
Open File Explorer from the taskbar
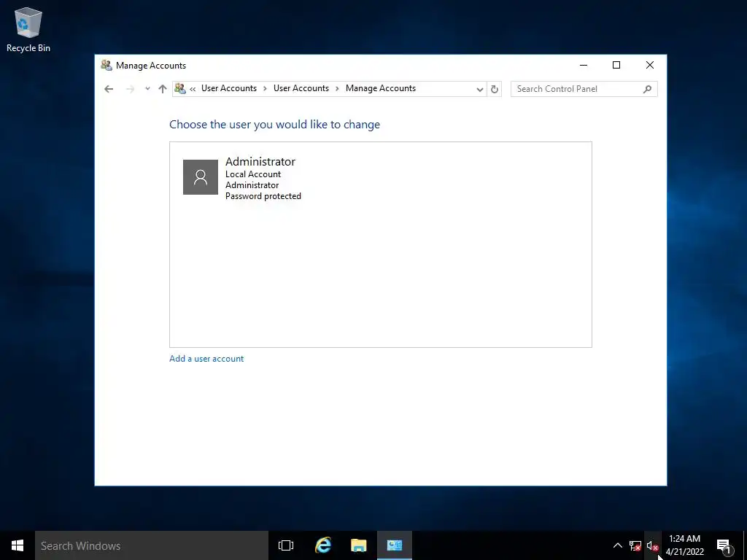pos(359,545)
